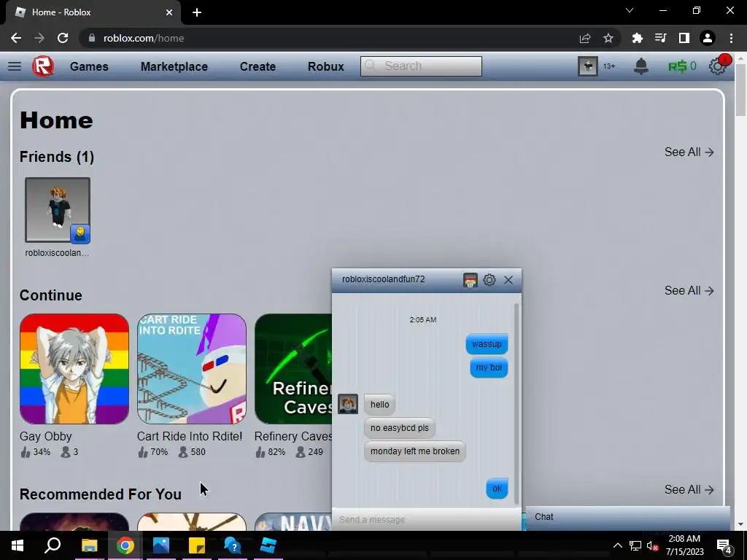Open the taskbar clock and date
747x560 pixels.
[x=684, y=545]
